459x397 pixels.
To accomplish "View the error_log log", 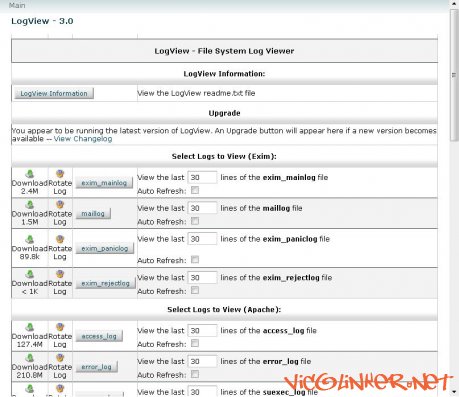I will pos(96,367).
